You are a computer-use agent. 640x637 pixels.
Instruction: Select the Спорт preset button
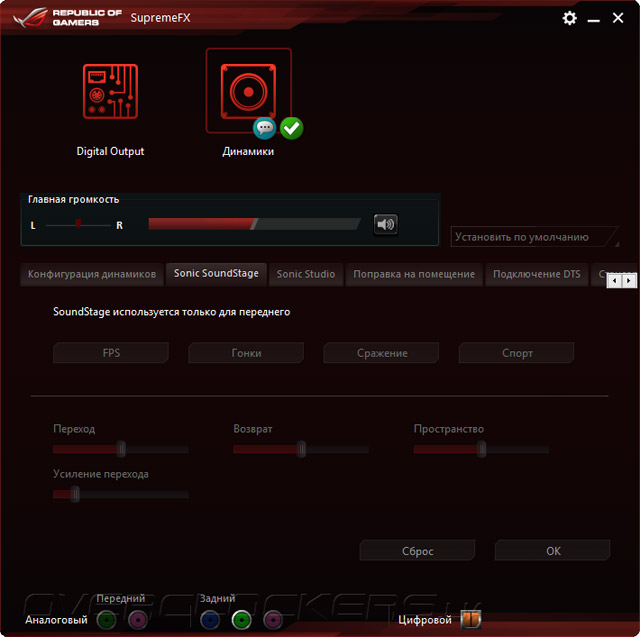pyautogui.click(x=517, y=353)
